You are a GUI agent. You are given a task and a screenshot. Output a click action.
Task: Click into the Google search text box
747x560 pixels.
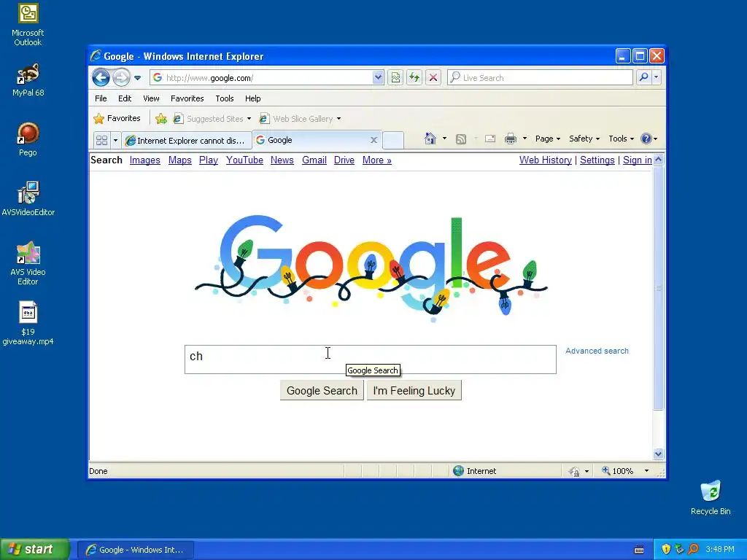(370, 359)
